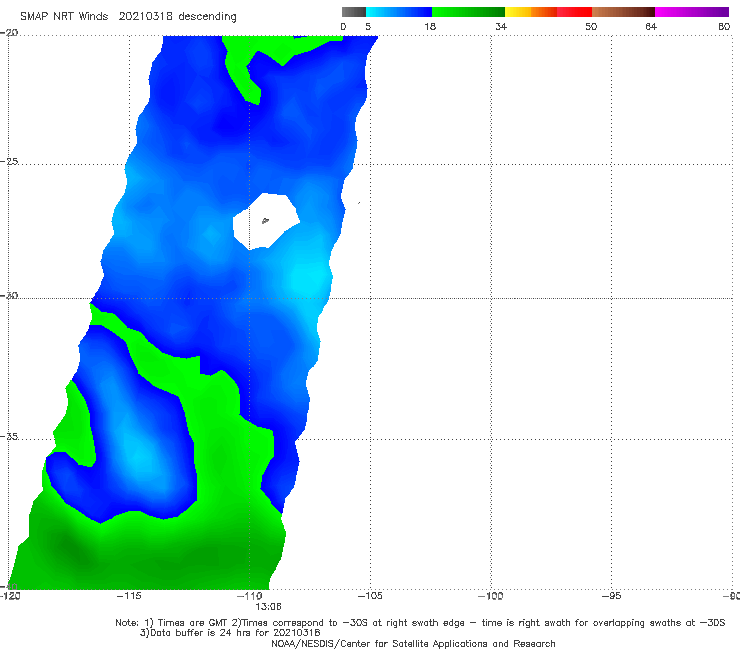Click the color bar label '5'
The image size is (740, 650).
pyautogui.click(x=368, y=26)
